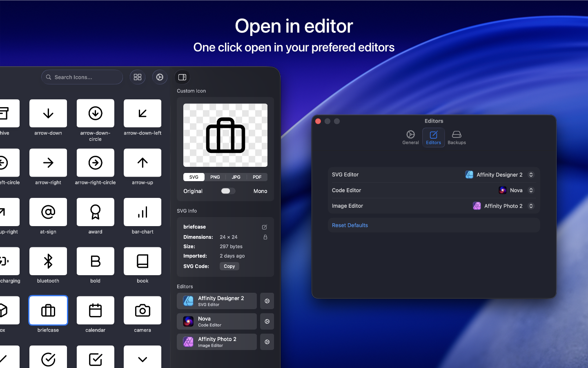Image resolution: width=588 pixels, height=368 pixels.
Task: Open the General preferences tab
Action: [410, 137]
